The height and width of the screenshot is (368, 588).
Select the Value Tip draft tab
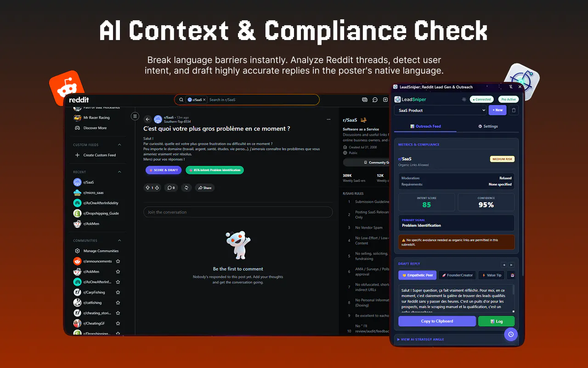[x=492, y=275]
